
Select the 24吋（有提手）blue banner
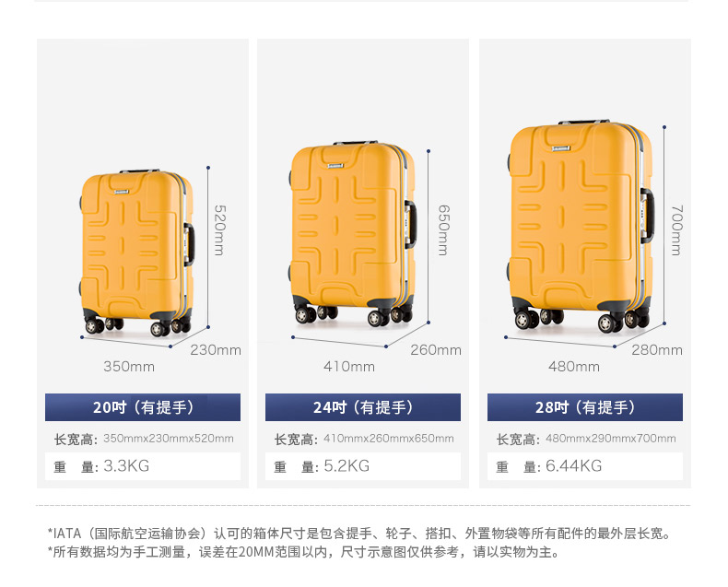362,407
